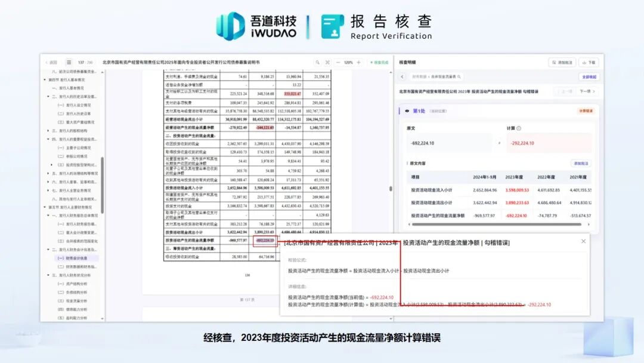
Task: Click the green 核查完成 status label
Action: [379, 63]
